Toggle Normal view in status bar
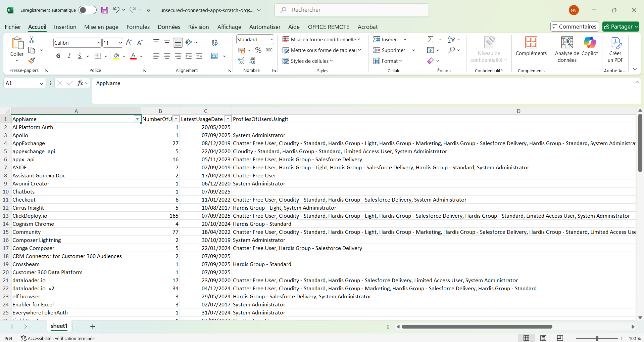 527,338
